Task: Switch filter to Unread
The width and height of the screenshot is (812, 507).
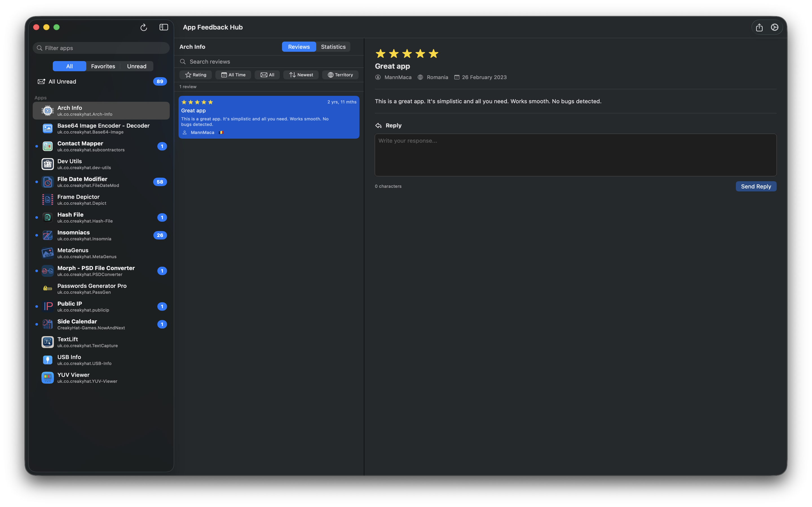Action: [136, 66]
